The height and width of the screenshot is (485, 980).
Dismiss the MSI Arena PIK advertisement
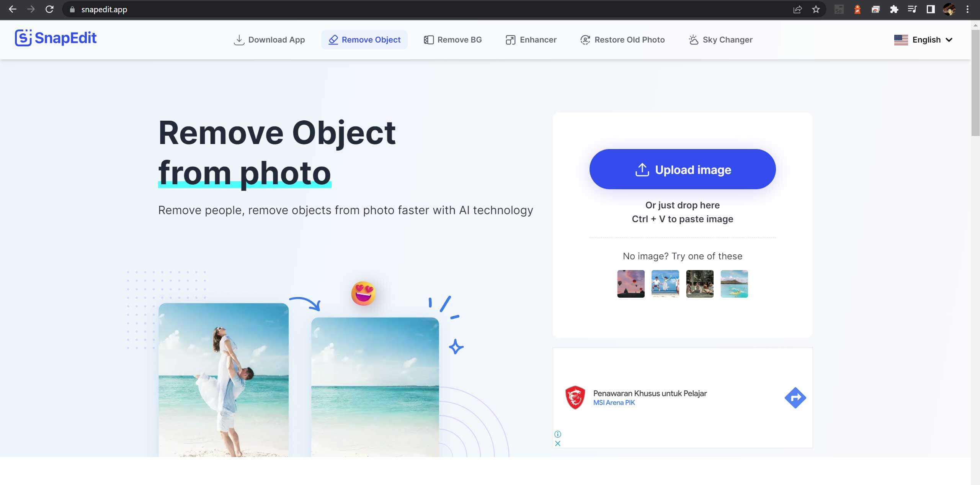(558, 444)
